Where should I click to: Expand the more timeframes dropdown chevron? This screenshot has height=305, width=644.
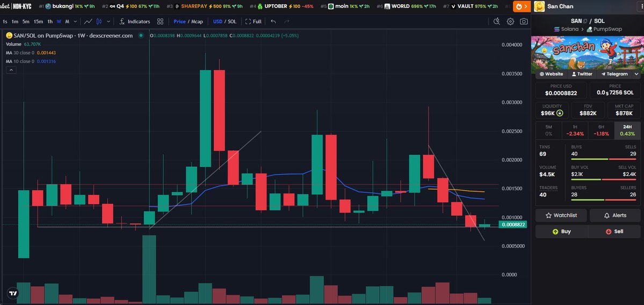(x=75, y=22)
